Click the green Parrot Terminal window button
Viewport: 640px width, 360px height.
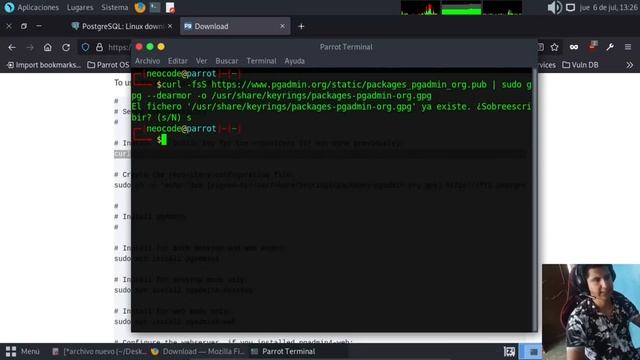tap(150, 47)
